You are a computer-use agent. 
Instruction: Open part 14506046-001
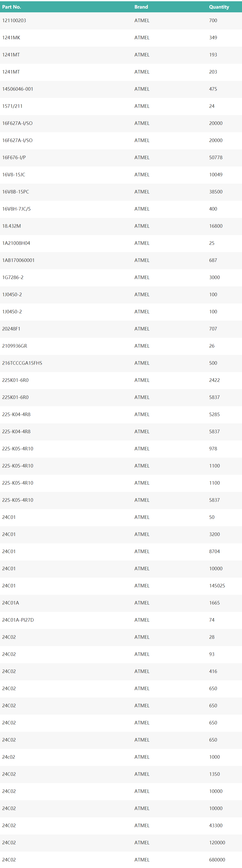click(18, 89)
